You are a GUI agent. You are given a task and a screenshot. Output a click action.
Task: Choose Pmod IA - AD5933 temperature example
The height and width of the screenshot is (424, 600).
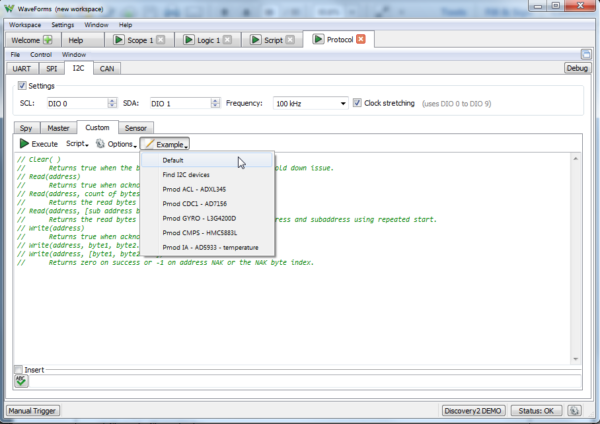[x=207, y=247]
